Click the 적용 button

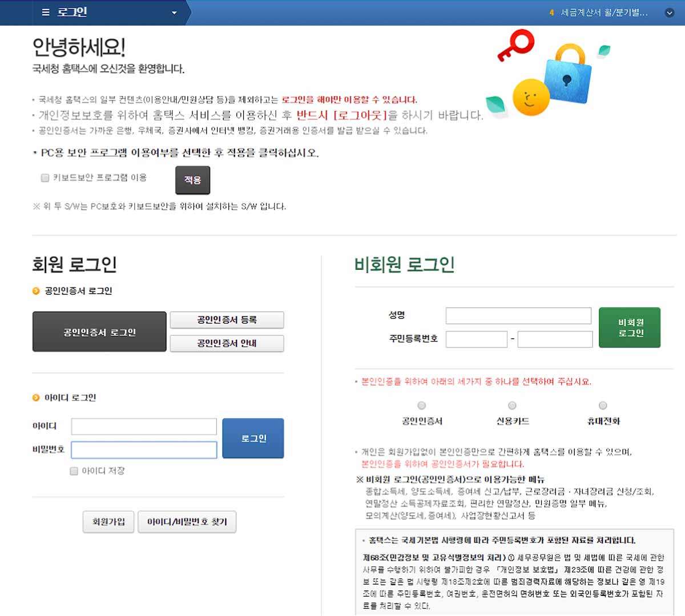click(x=192, y=180)
